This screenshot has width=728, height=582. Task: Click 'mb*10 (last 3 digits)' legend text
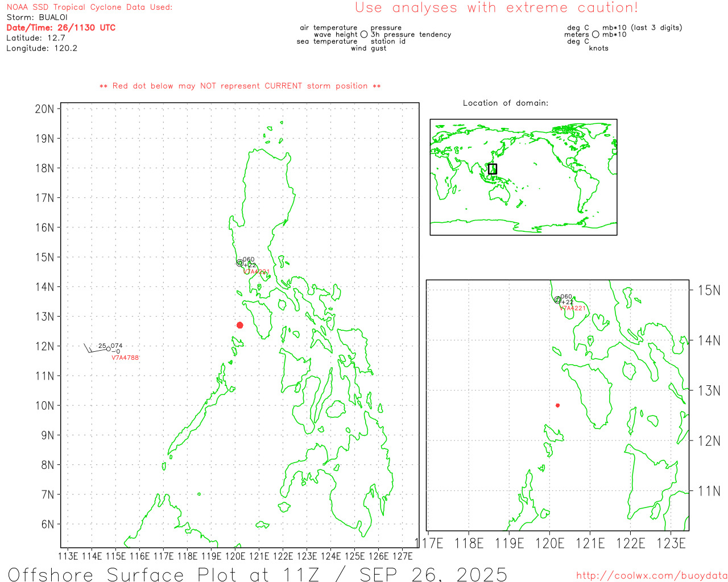pyautogui.click(x=642, y=28)
